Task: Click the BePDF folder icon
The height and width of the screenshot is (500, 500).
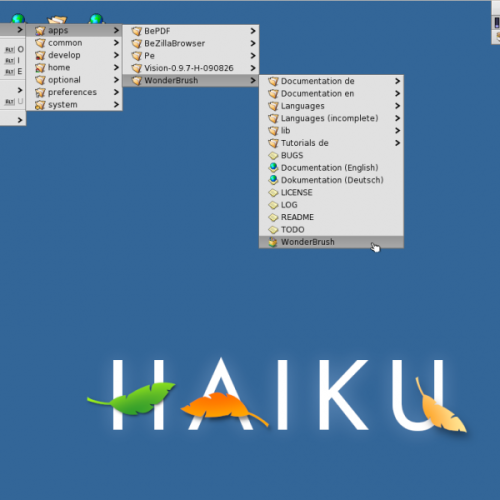Action: 136,31
